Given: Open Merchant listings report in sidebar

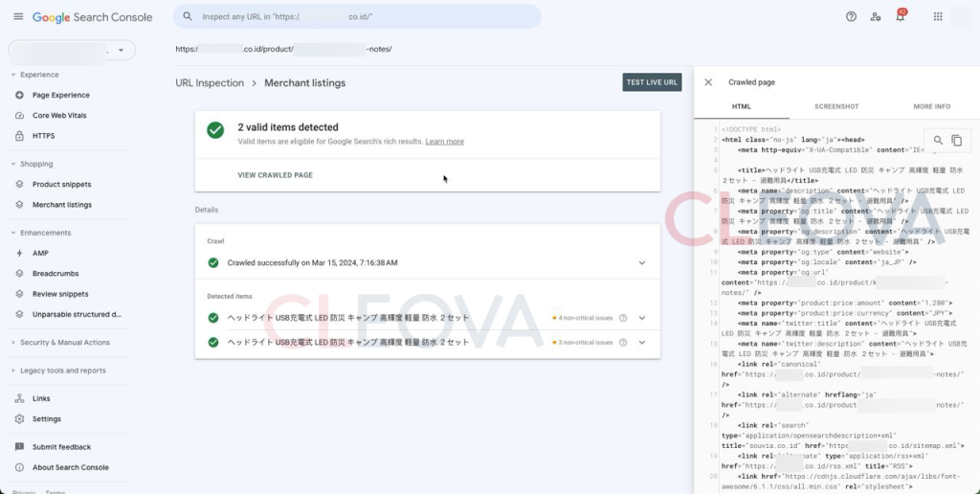Looking at the screenshot, I should click(x=62, y=205).
